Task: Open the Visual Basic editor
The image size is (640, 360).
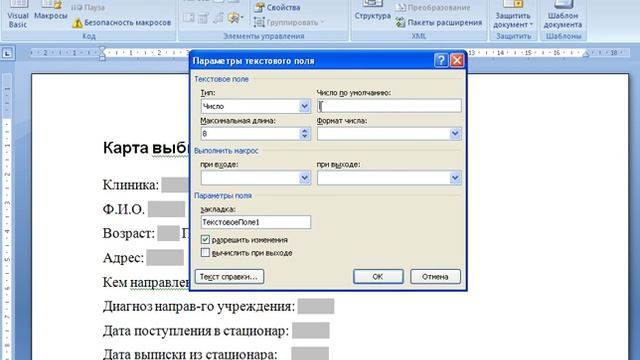Action: click(x=18, y=16)
